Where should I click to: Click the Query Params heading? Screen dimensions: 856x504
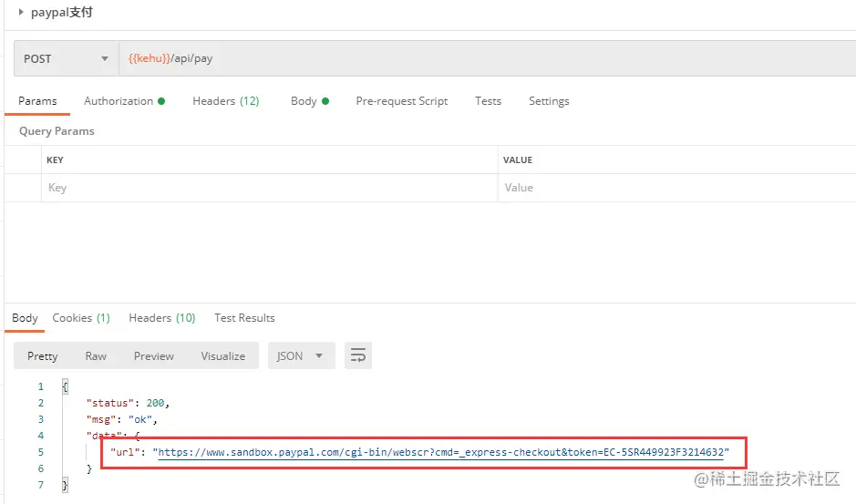coord(57,131)
